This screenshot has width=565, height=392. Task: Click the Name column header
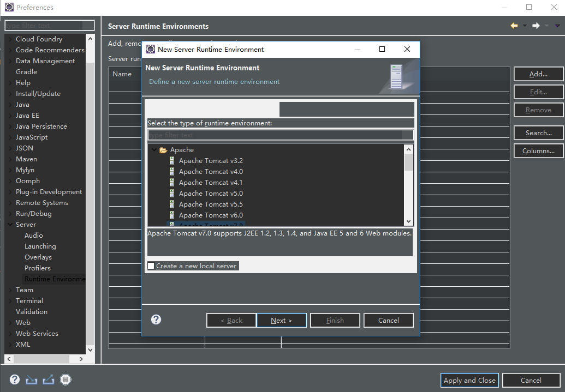(x=122, y=74)
